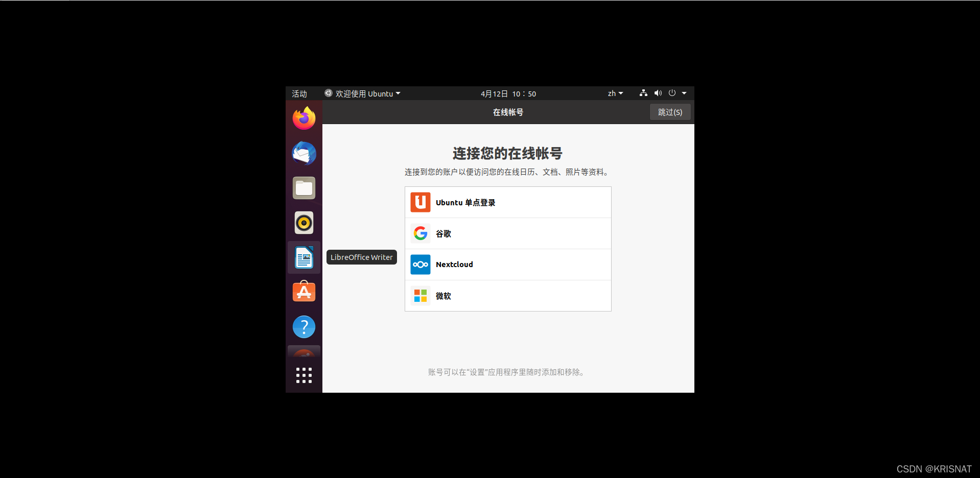Screen dimensions: 980x478
Task: Open Rhythmbox music player in the dock
Action: click(304, 223)
